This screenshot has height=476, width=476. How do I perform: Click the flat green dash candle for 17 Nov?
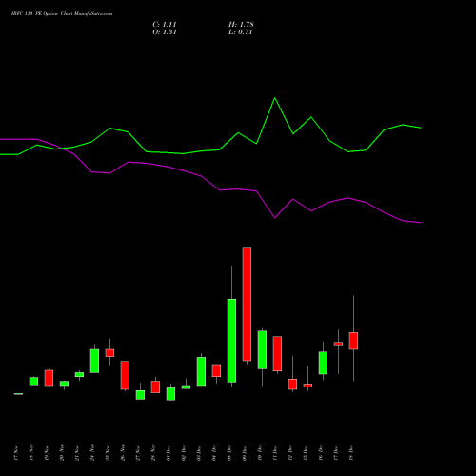(x=18, y=394)
